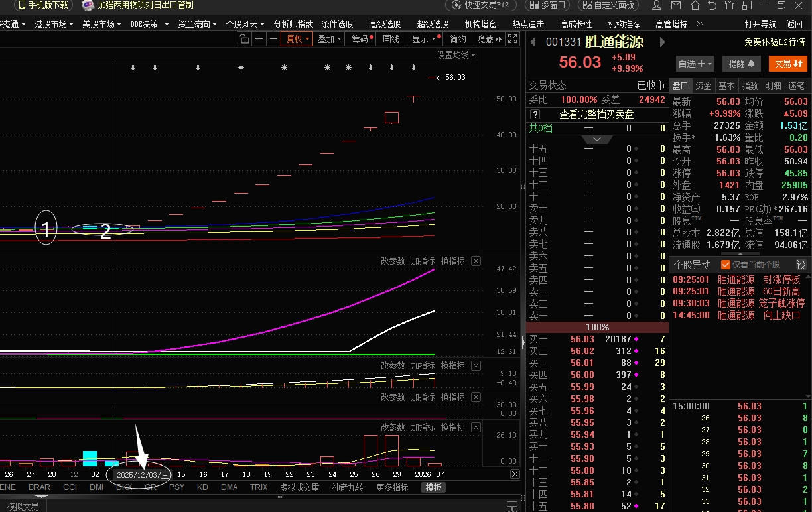Click the timeline forward double-arrow icon

(x=514, y=474)
